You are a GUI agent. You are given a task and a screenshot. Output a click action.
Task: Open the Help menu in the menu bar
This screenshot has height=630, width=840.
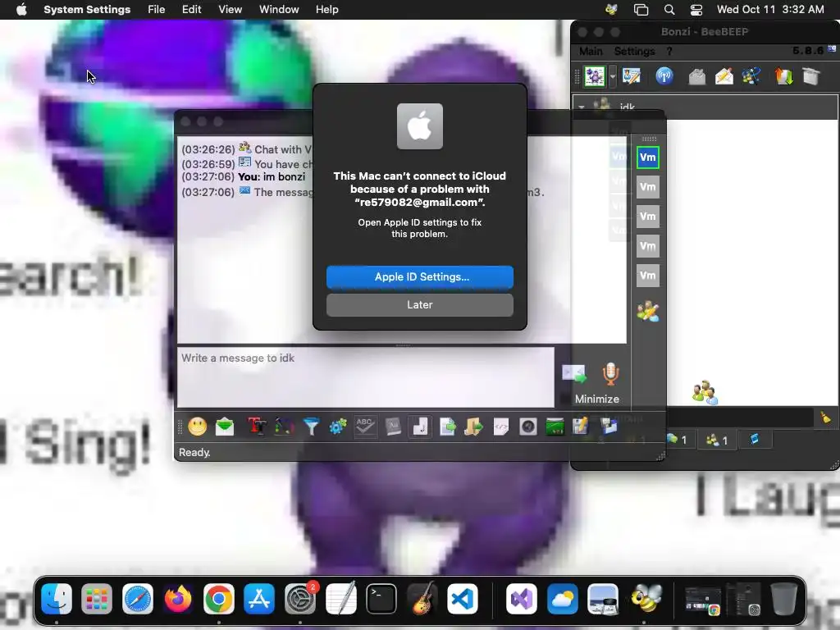tap(326, 10)
